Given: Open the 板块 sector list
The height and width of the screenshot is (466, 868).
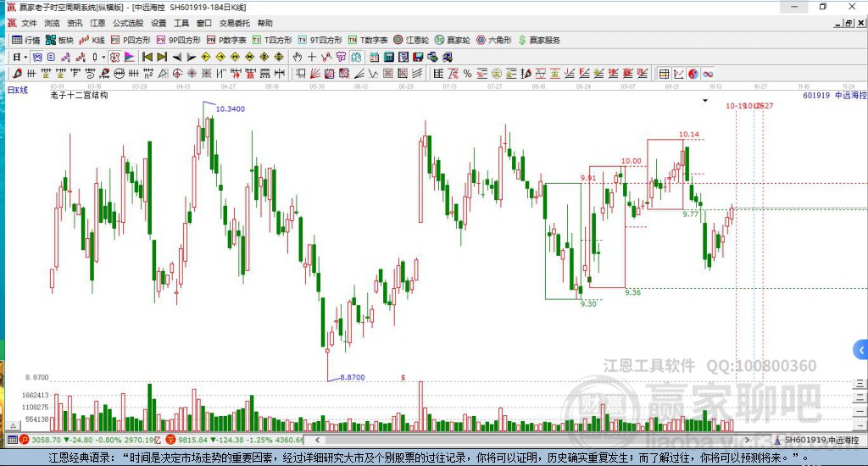Looking at the screenshot, I should pyautogui.click(x=60, y=40).
